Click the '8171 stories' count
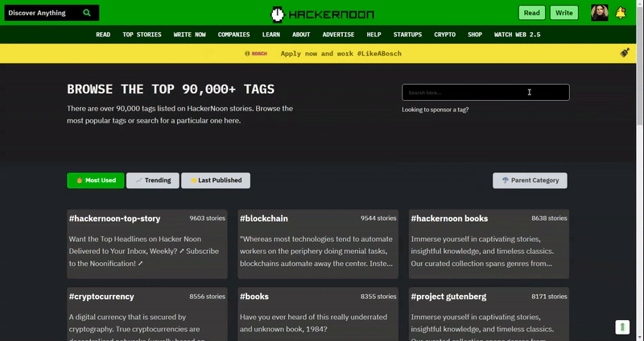 point(549,297)
